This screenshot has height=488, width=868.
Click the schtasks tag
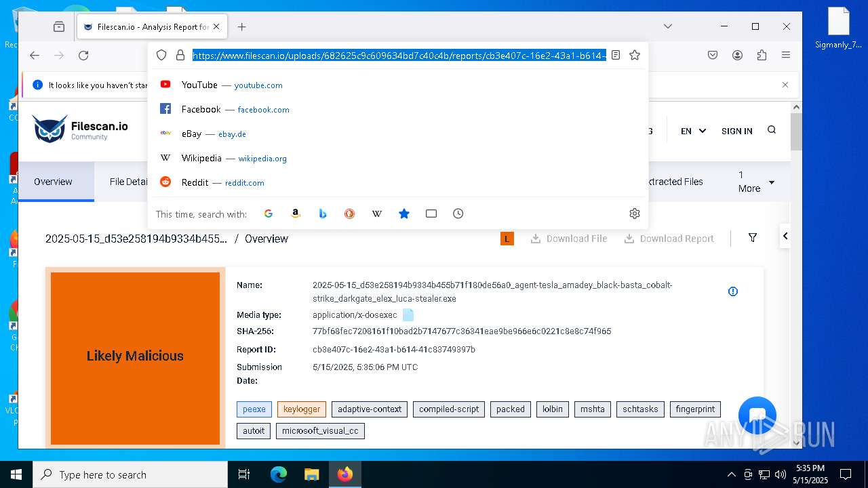[x=640, y=409]
